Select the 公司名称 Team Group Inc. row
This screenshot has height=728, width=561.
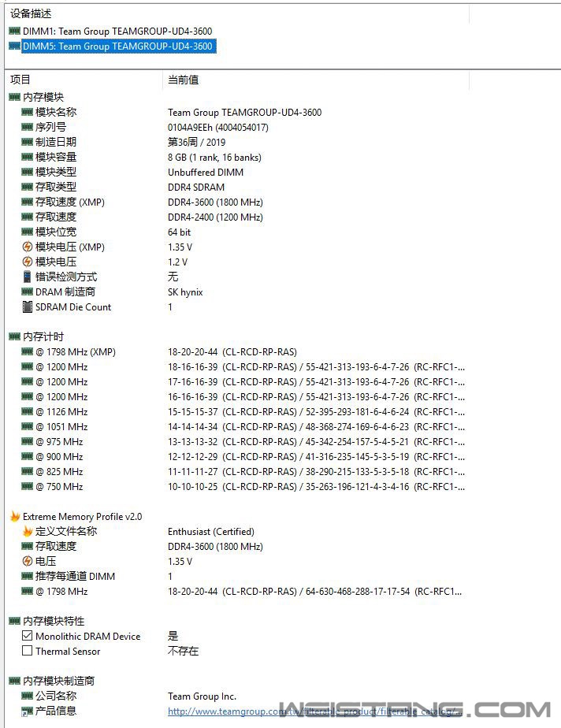click(x=55, y=696)
